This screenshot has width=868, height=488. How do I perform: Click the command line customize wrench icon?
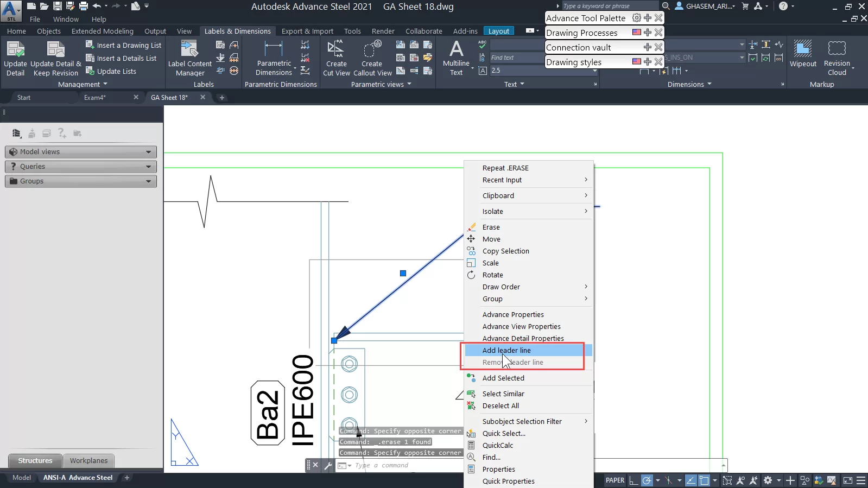(x=328, y=465)
